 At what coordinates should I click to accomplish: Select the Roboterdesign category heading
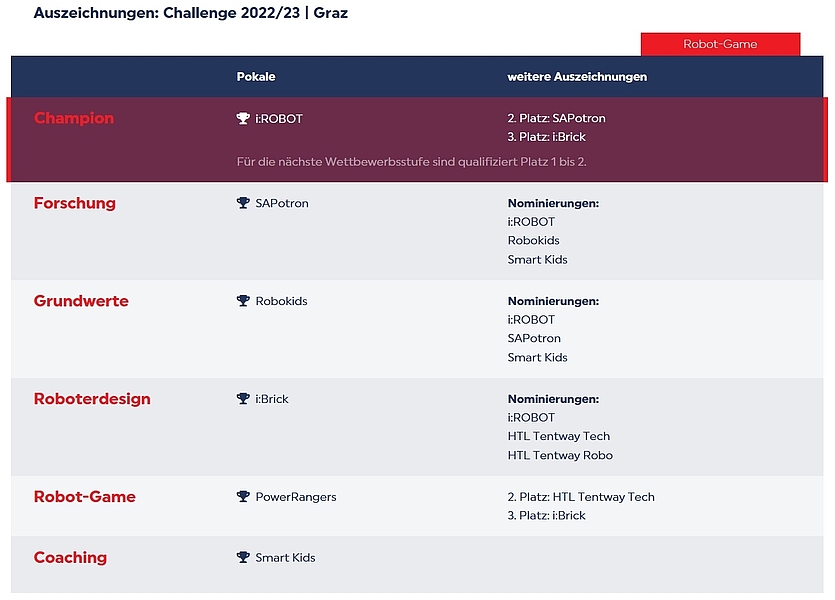click(92, 399)
